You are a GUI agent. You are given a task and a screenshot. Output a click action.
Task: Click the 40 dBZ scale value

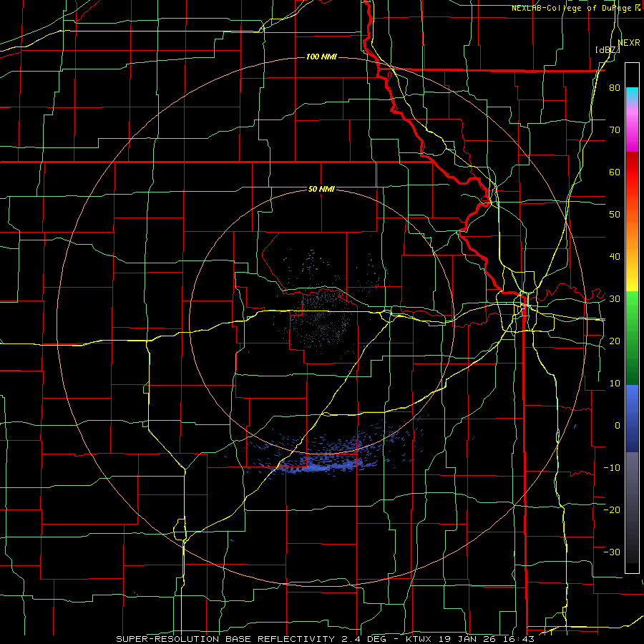tap(615, 257)
